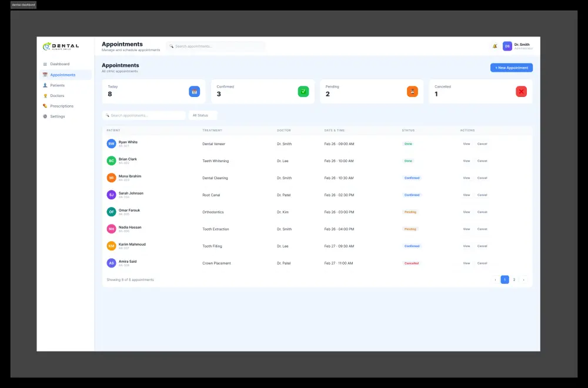Open Prescriptions using the phone icon
Image resolution: width=588 pixels, height=388 pixels.
coord(45,106)
